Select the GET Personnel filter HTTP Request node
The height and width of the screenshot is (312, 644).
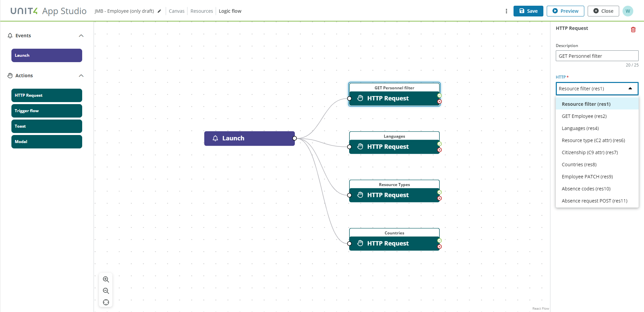pos(394,94)
